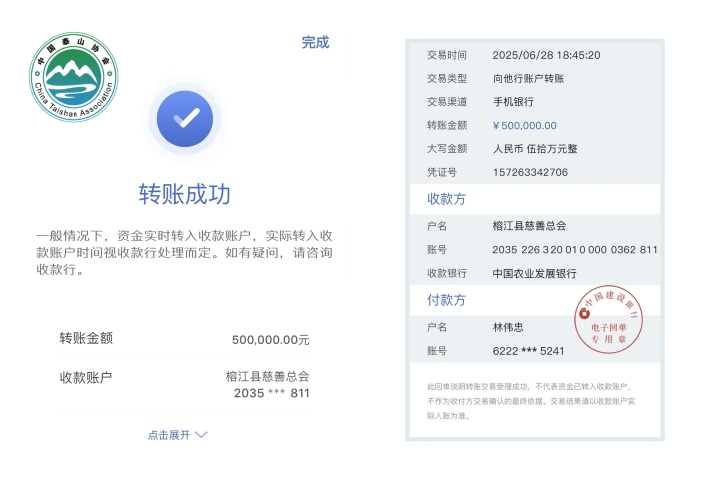Click the 收款账户 榕江县慈善总会 entry

coord(267,377)
